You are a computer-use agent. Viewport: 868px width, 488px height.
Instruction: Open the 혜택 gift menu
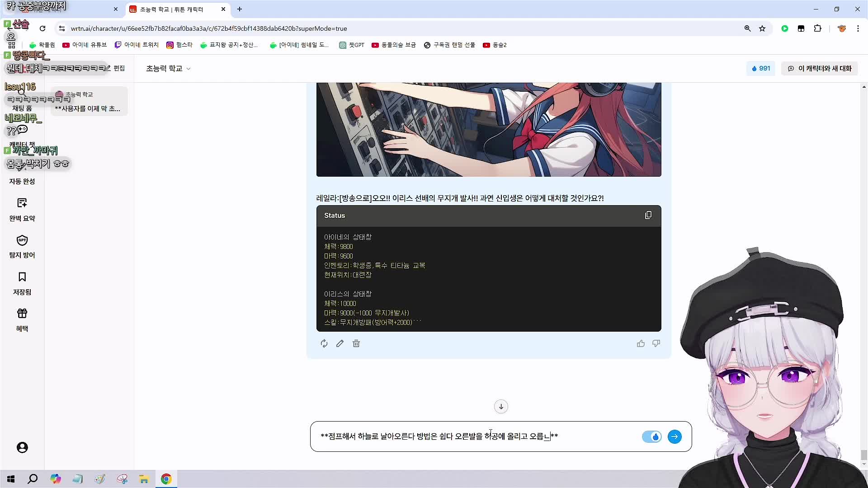point(22,319)
